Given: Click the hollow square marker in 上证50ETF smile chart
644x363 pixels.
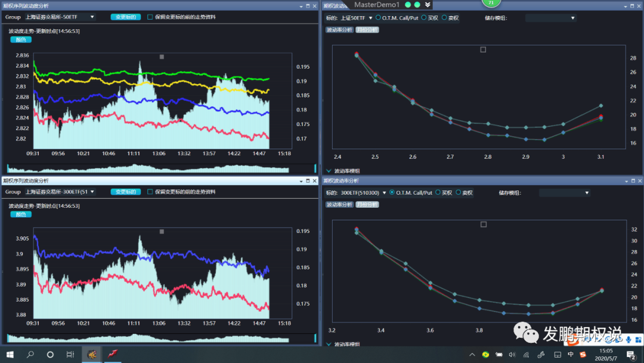Looking at the screenshot, I should coord(483,50).
